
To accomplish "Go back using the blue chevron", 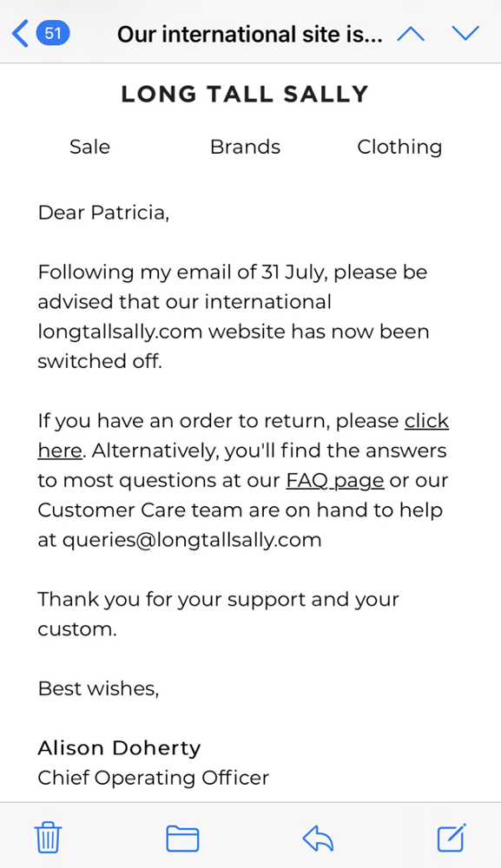I will pyautogui.click(x=20, y=34).
